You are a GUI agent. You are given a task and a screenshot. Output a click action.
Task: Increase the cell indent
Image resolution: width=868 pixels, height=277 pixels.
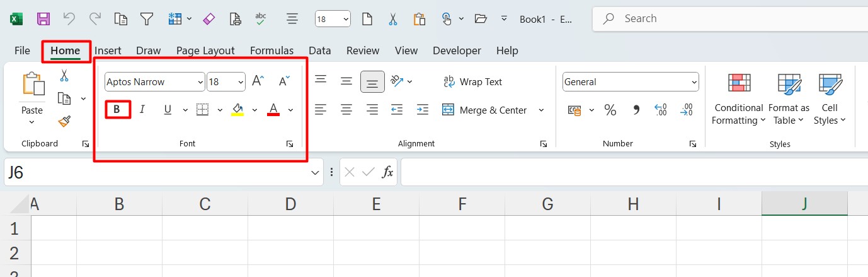coord(423,110)
